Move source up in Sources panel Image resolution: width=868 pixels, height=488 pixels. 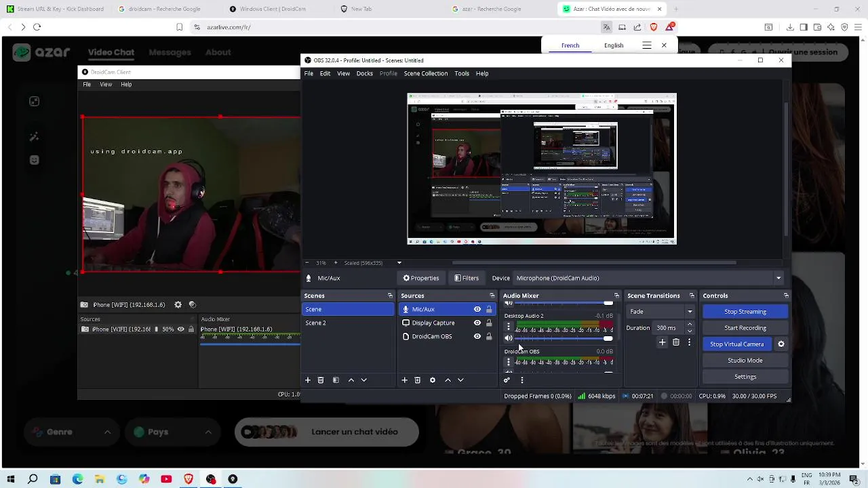tap(448, 380)
